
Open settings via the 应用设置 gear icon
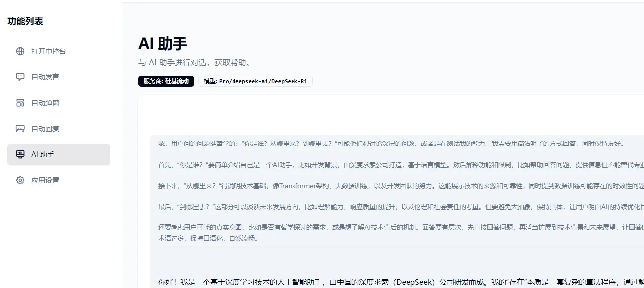tap(20, 180)
